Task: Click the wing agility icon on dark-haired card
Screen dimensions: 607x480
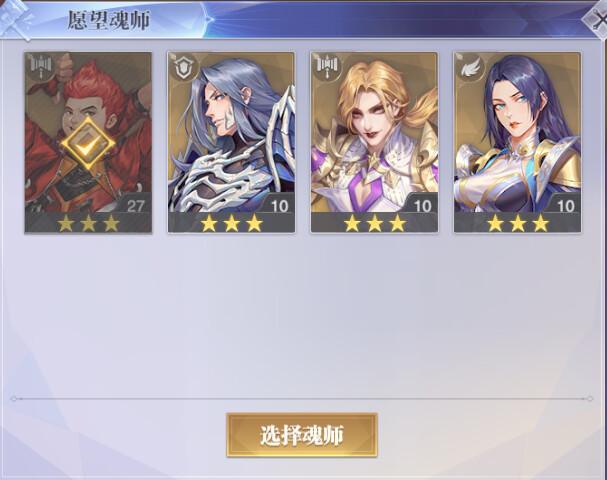Action: point(470,67)
